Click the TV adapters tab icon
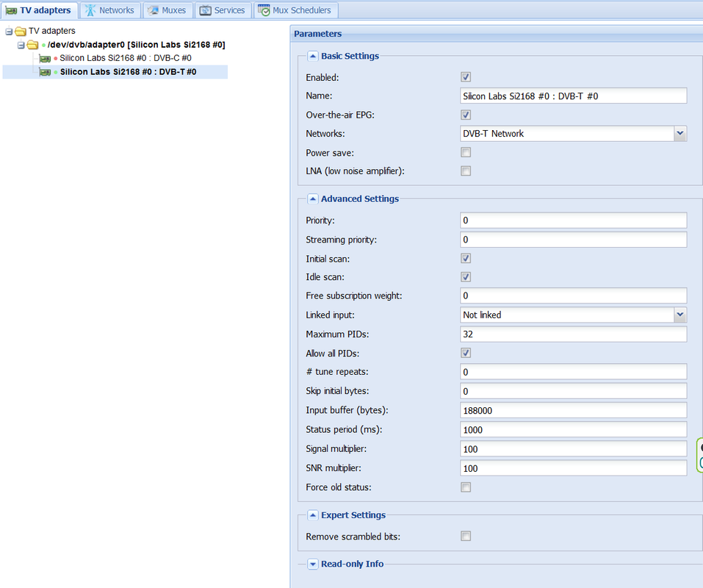This screenshot has width=703, height=588. pos(11,10)
